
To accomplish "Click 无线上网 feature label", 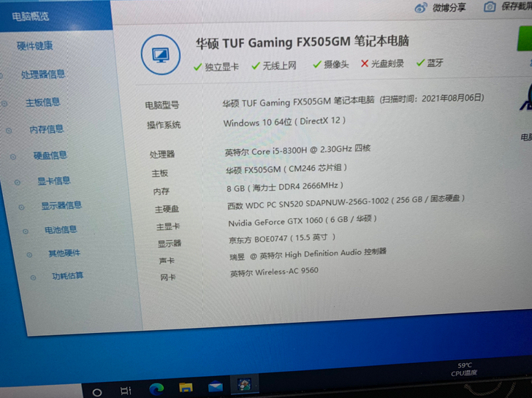I will point(280,66).
